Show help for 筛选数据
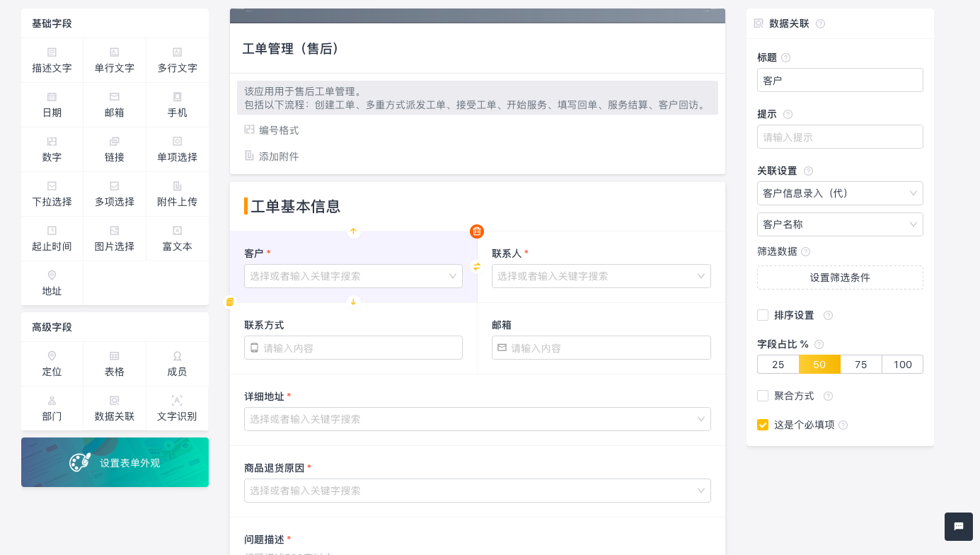The width and height of the screenshot is (980, 555). (x=805, y=251)
